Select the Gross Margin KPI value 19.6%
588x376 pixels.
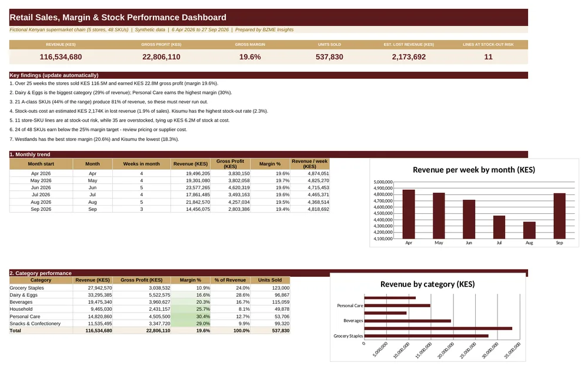[250, 57]
